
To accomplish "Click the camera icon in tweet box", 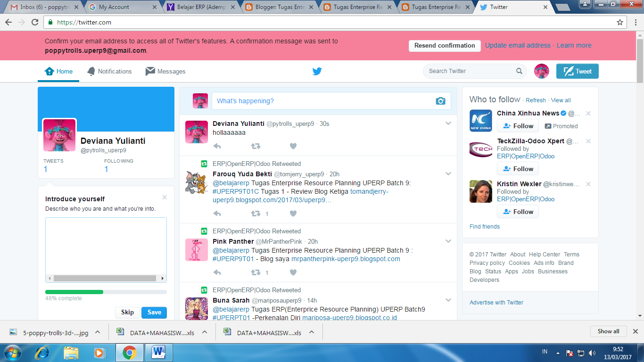I will pos(440,101).
